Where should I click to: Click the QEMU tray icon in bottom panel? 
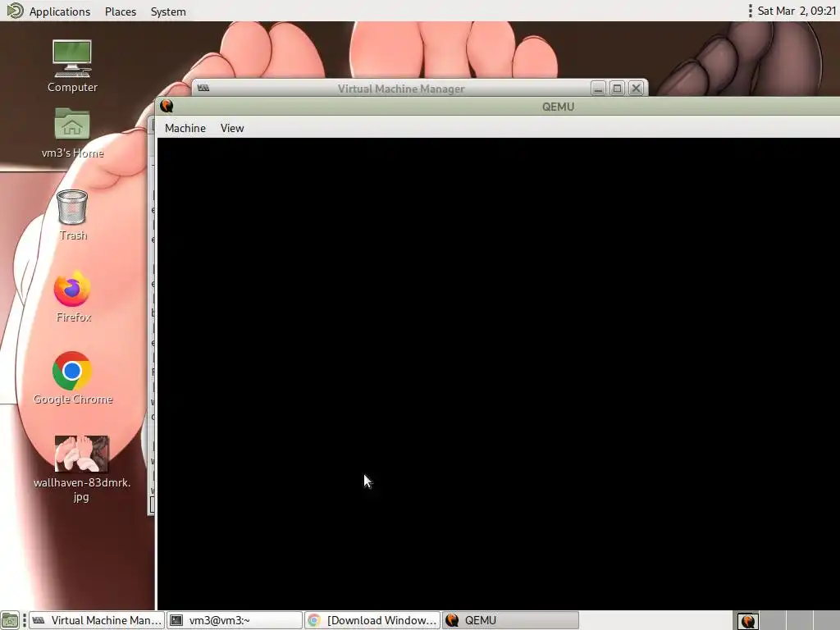pos(748,621)
